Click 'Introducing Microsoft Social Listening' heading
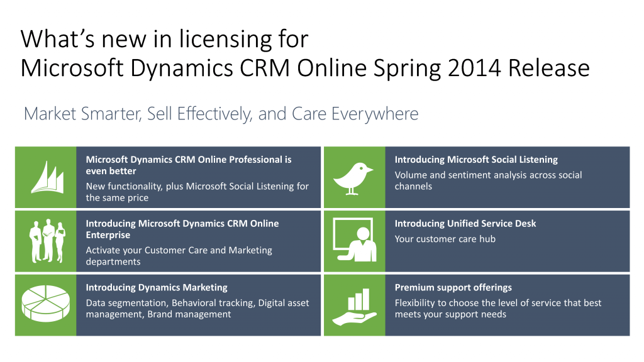644x362 pixels. point(476,160)
